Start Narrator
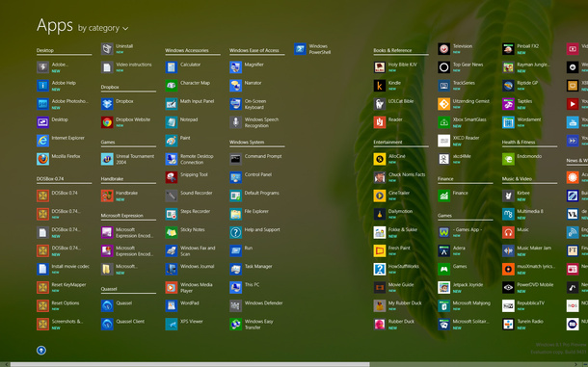 246,86
